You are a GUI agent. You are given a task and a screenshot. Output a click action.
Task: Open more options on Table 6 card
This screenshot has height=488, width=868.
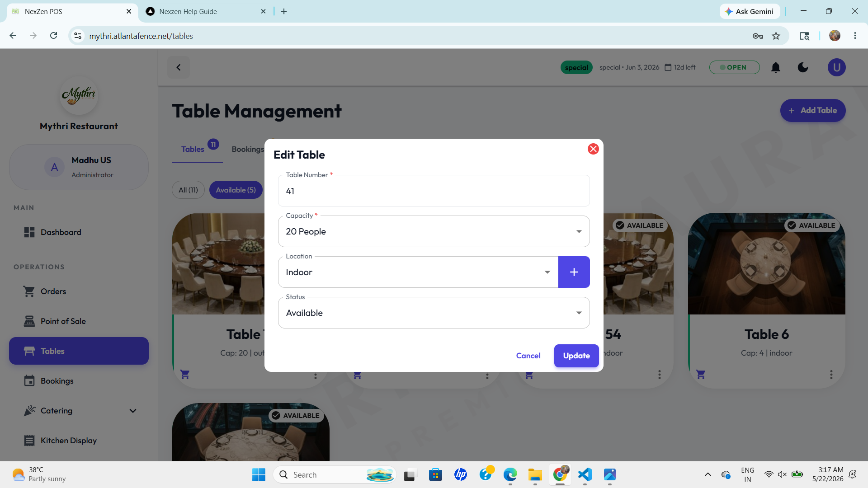(831, 375)
